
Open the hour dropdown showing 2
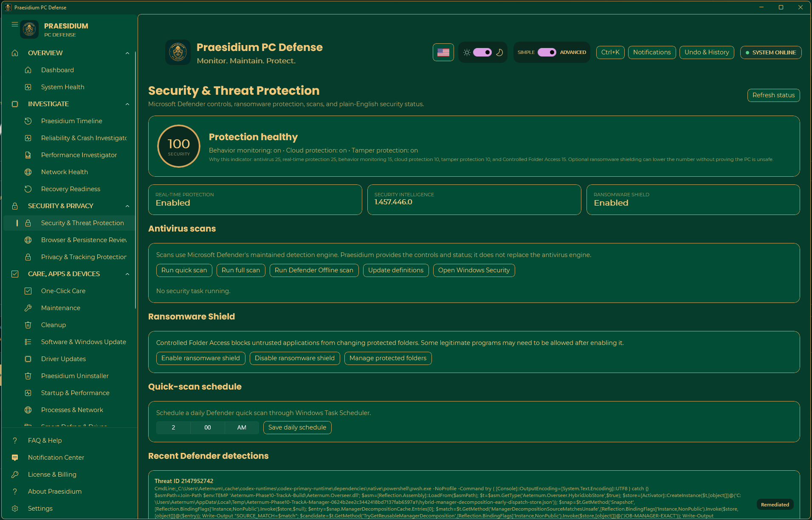173,427
